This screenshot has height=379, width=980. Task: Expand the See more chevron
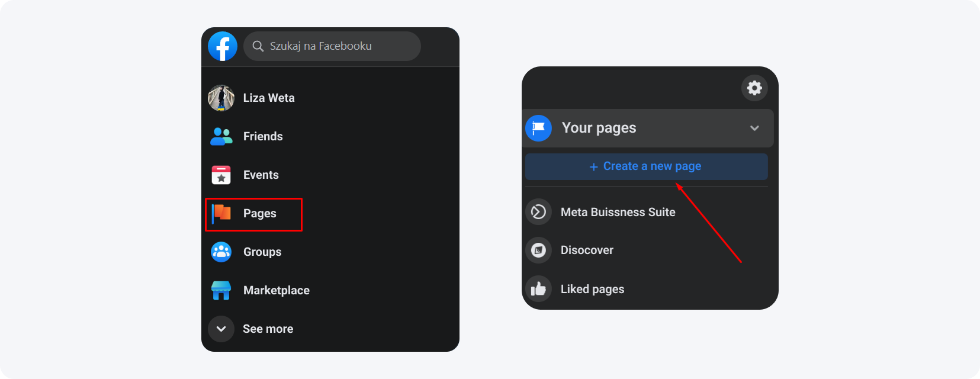[221, 329]
